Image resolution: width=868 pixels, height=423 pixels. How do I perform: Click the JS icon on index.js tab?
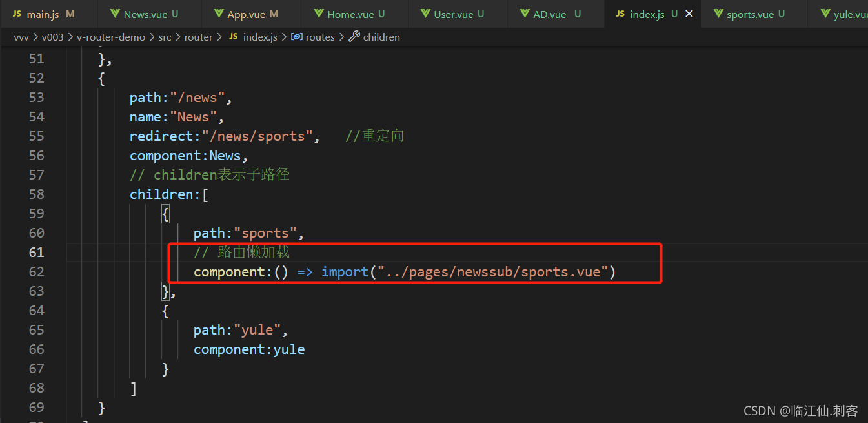tap(620, 14)
